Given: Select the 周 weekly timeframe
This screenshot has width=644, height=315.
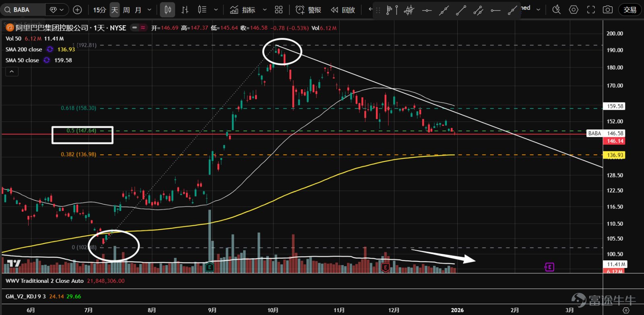Looking at the screenshot, I should pos(126,10).
